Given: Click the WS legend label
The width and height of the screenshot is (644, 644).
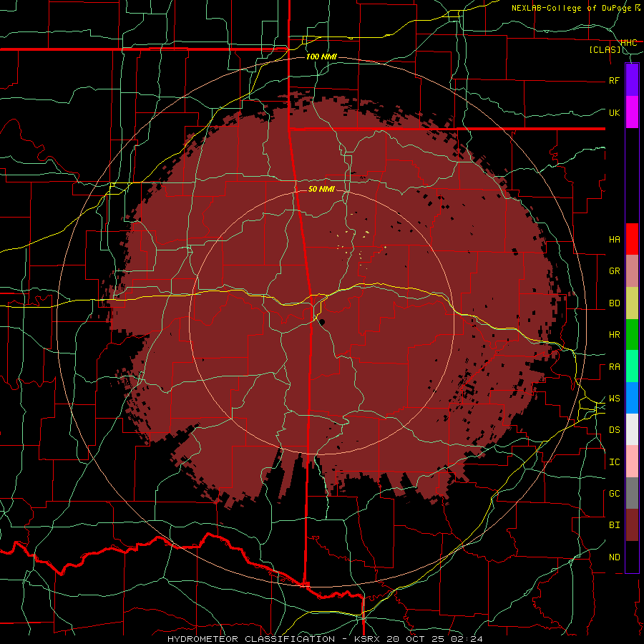Looking at the screenshot, I should pos(614,399).
